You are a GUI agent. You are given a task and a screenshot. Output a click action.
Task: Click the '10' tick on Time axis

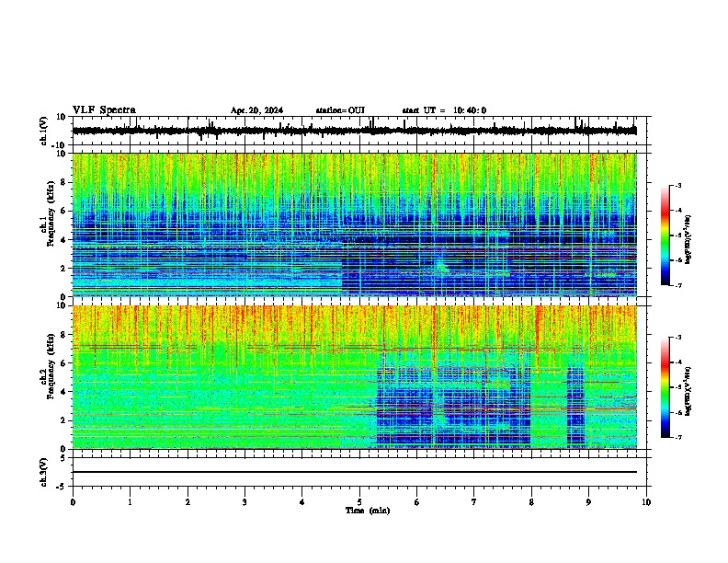(646, 502)
